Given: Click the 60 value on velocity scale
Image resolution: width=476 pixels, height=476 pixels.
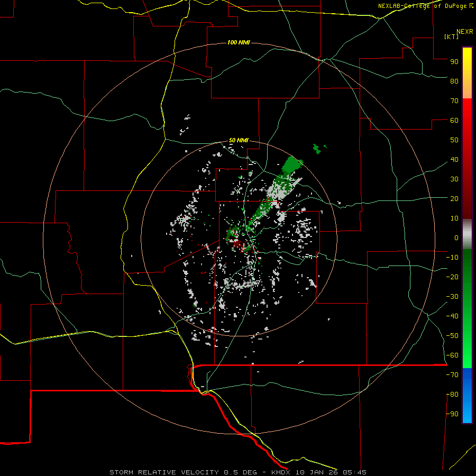Looking at the screenshot, I should click(454, 120).
